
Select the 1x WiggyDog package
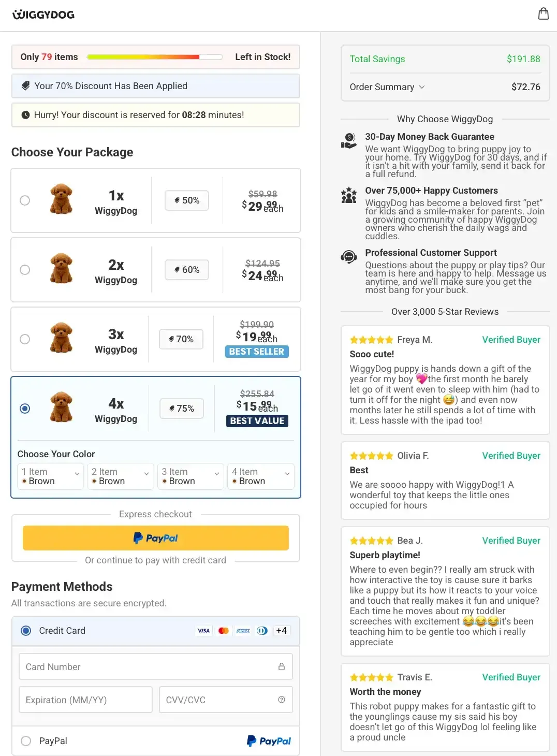pyautogui.click(x=25, y=200)
